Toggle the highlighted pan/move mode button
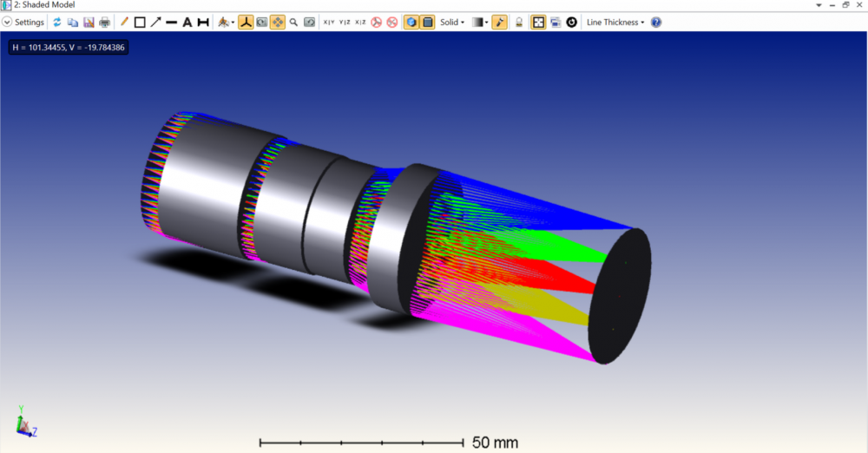 (278, 22)
